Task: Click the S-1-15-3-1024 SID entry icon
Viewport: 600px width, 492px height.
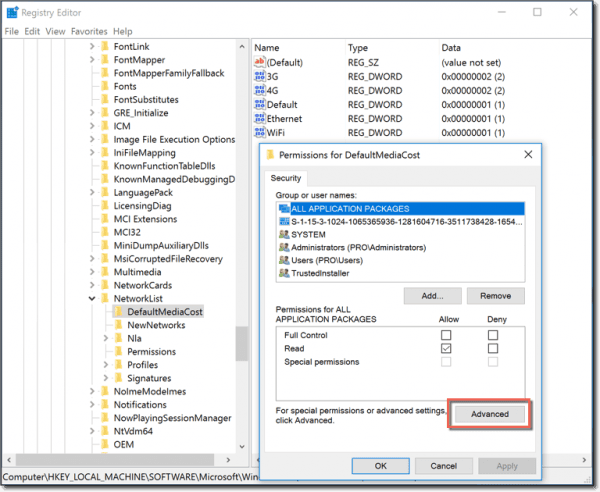Action: [284, 222]
